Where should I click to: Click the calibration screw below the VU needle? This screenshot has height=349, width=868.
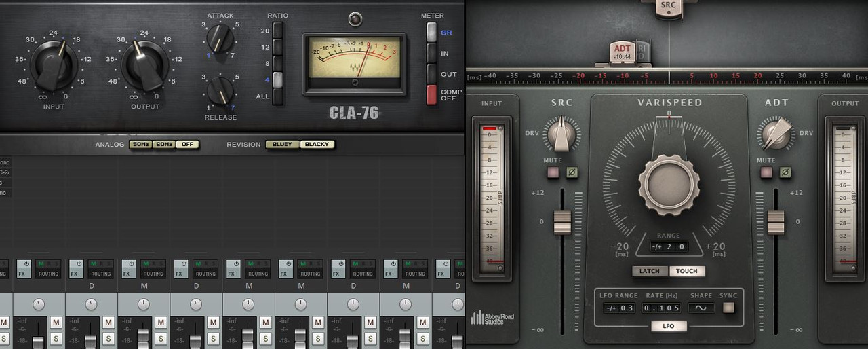click(355, 82)
